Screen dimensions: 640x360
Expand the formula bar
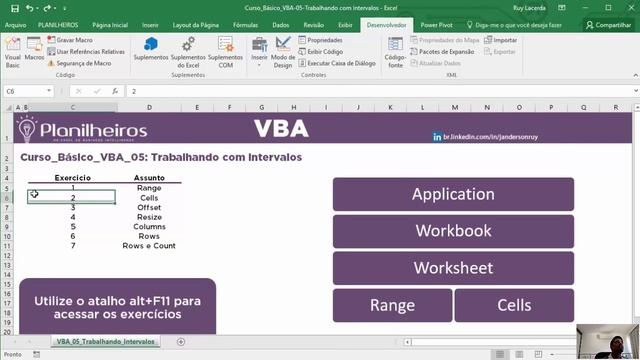pos(636,91)
